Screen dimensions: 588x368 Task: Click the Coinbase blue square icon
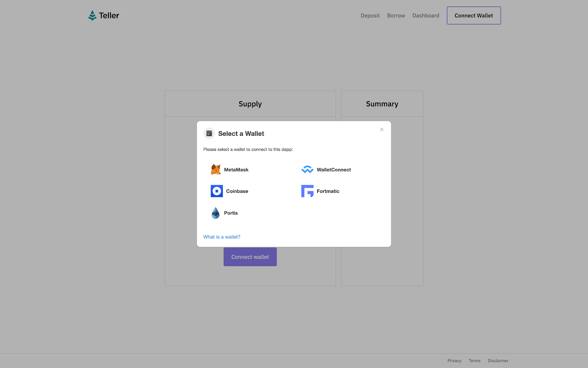pos(217,191)
